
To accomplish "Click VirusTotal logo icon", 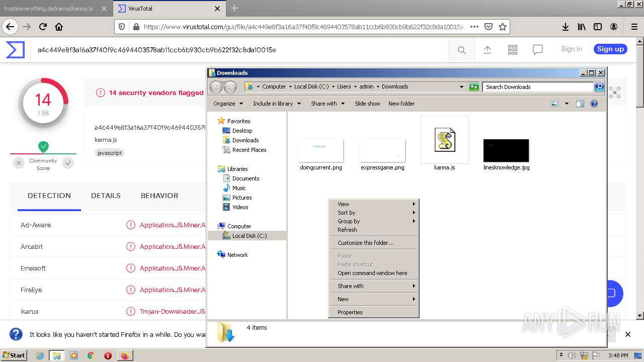I will pos(15,50).
